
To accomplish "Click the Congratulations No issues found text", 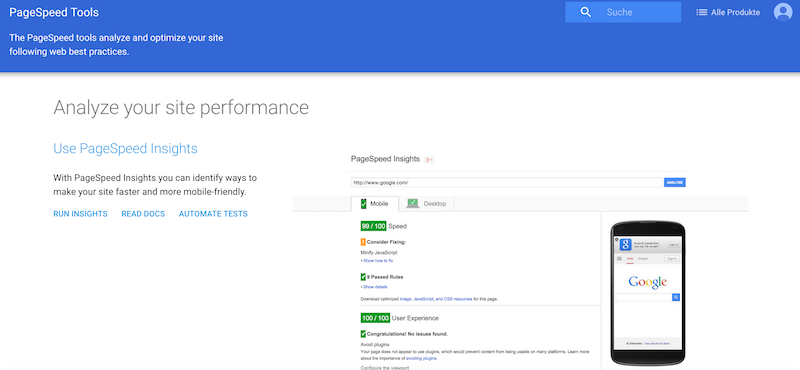I will [407, 334].
